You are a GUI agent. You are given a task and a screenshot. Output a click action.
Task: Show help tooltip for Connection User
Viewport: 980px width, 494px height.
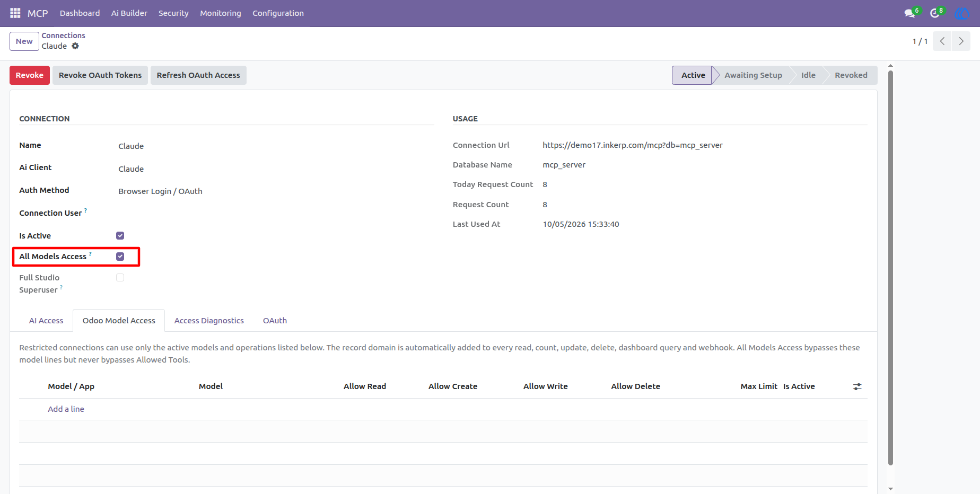click(x=85, y=210)
